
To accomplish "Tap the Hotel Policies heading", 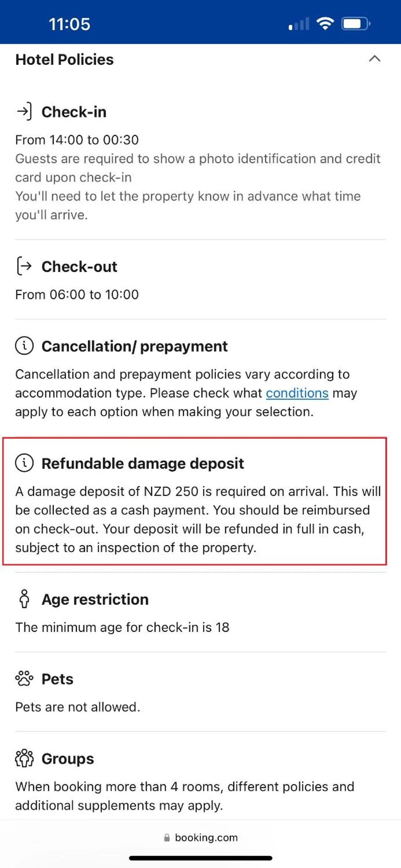I will [x=64, y=59].
